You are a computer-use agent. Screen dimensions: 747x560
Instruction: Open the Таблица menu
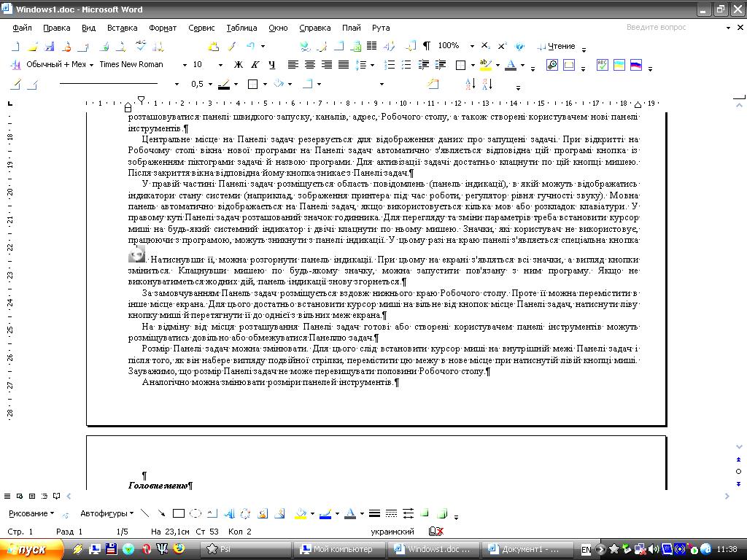click(241, 28)
